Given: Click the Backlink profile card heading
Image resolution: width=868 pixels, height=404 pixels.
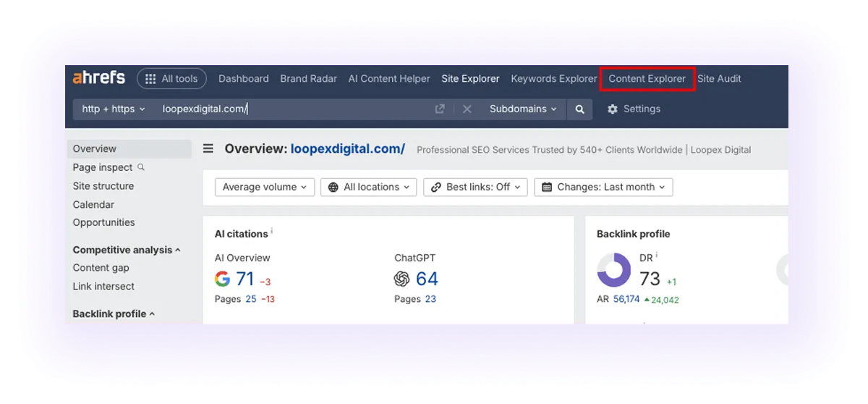Looking at the screenshot, I should click(x=633, y=234).
